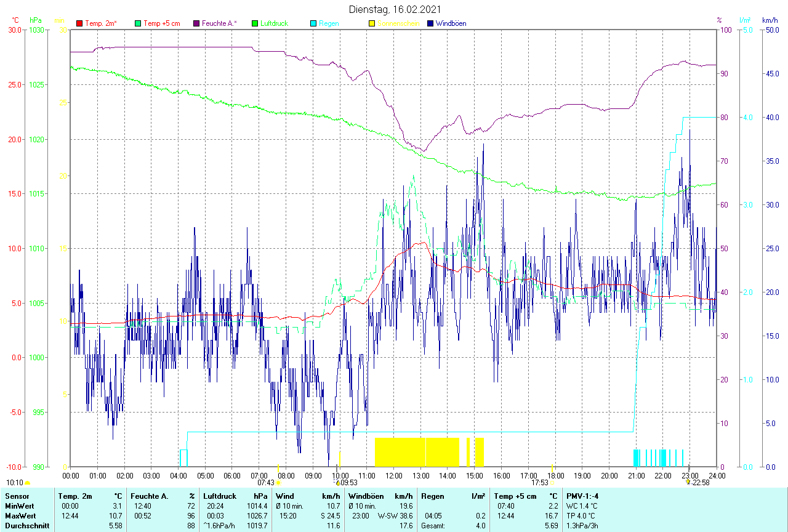Click the dark blue Windböen legend swatch
The height and width of the screenshot is (532, 788).
click(430, 23)
